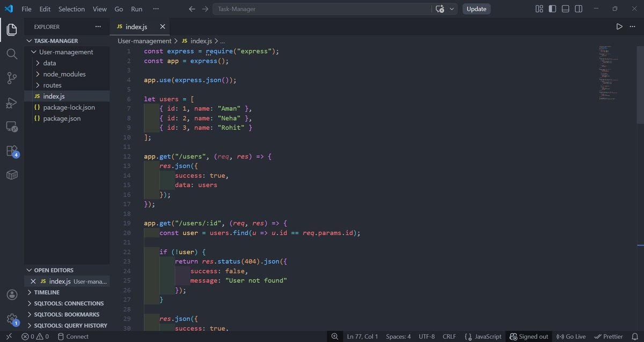Click the zoom magnifier in status bar

(x=335, y=337)
